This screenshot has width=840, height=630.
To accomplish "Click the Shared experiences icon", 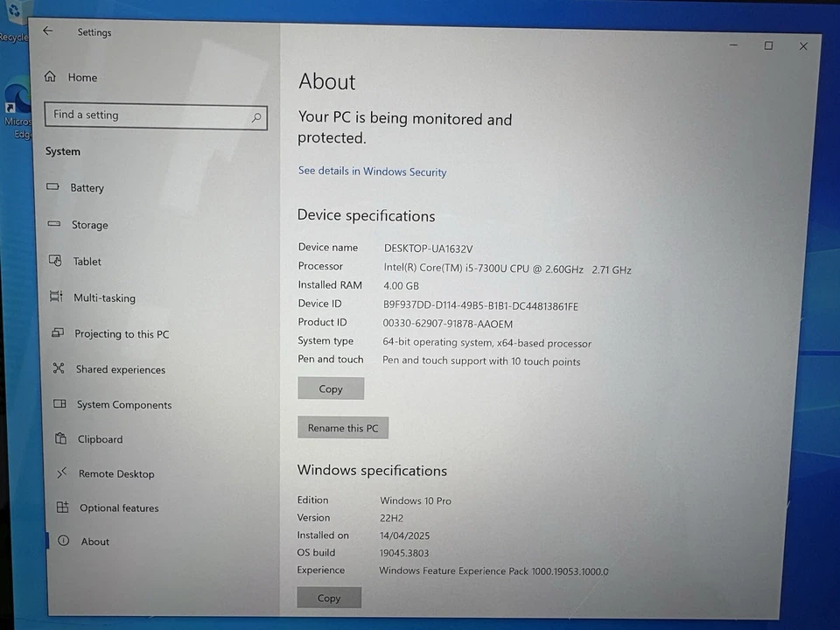I will (57, 369).
